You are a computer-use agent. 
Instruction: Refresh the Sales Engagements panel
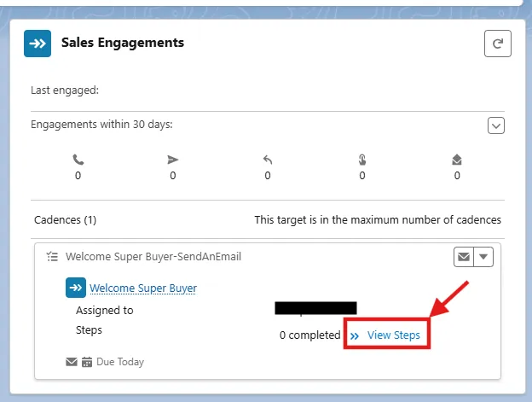click(x=497, y=44)
